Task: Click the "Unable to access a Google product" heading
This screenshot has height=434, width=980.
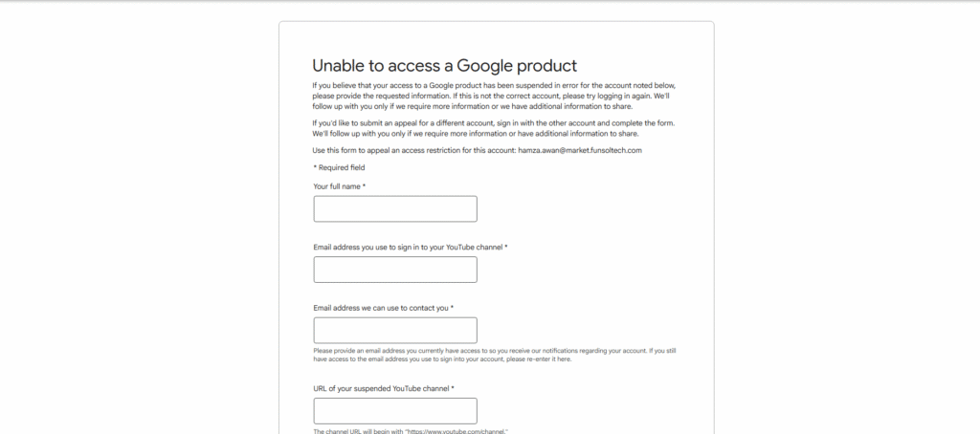Action: (x=445, y=66)
